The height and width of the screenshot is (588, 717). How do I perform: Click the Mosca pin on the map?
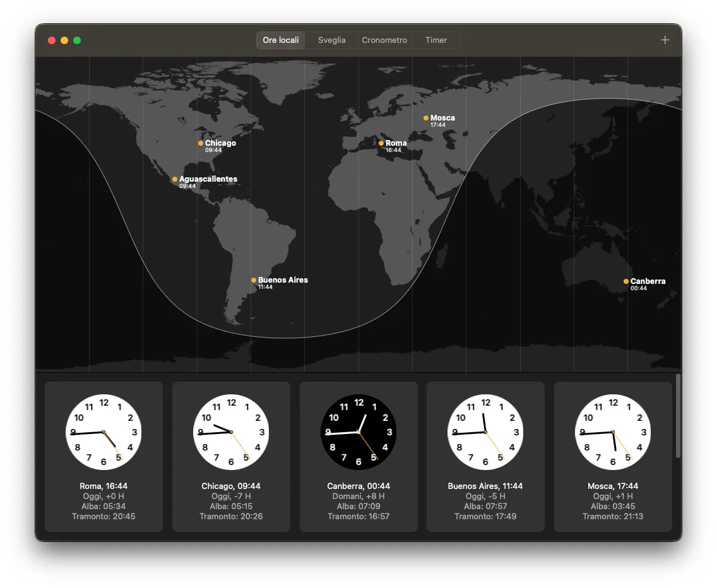[x=426, y=117]
